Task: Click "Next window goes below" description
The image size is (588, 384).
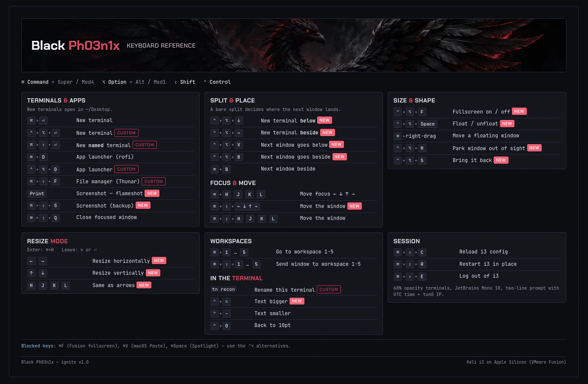Action: tap(294, 145)
